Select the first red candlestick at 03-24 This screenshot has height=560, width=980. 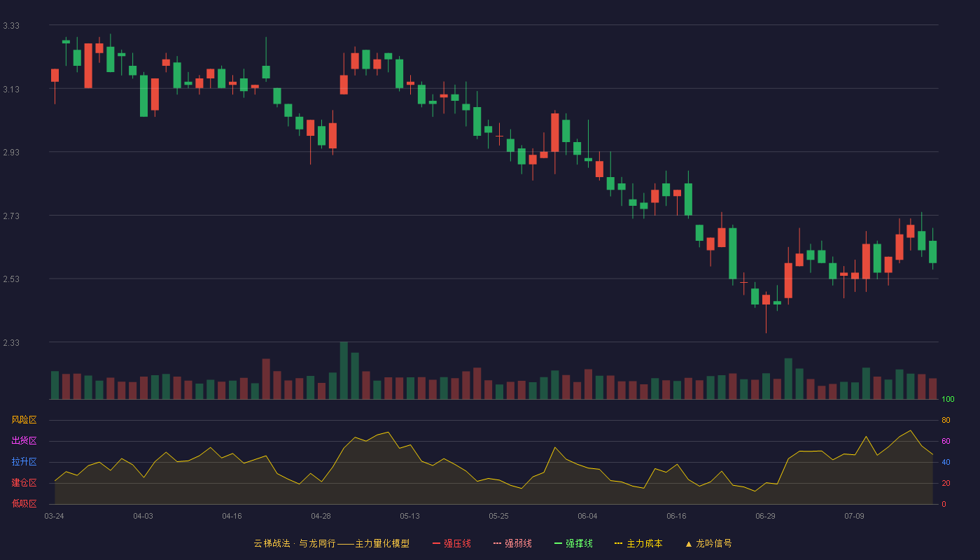point(55,76)
